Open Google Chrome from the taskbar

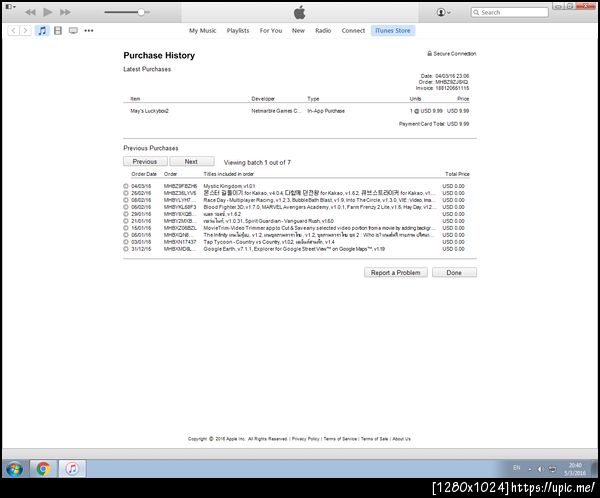click(x=43, y=469)
